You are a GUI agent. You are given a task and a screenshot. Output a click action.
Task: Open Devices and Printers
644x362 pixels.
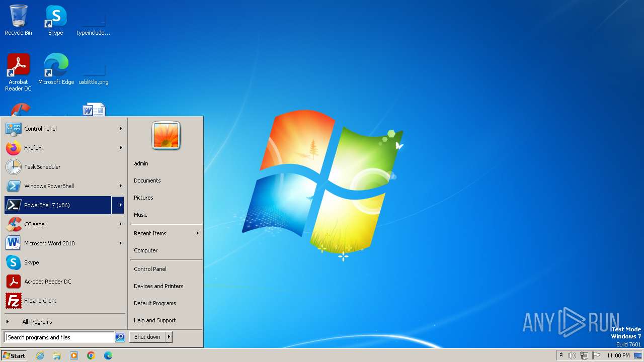[x=166, y=286]
